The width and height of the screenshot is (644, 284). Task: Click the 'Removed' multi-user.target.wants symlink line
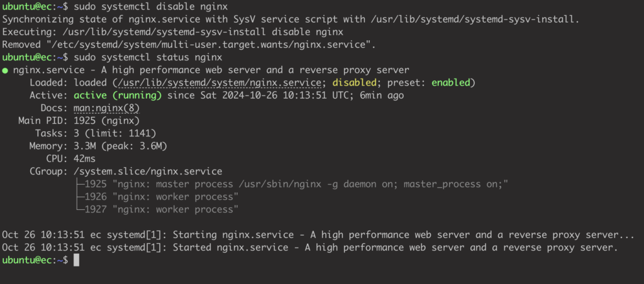click(x=189, y=45)
